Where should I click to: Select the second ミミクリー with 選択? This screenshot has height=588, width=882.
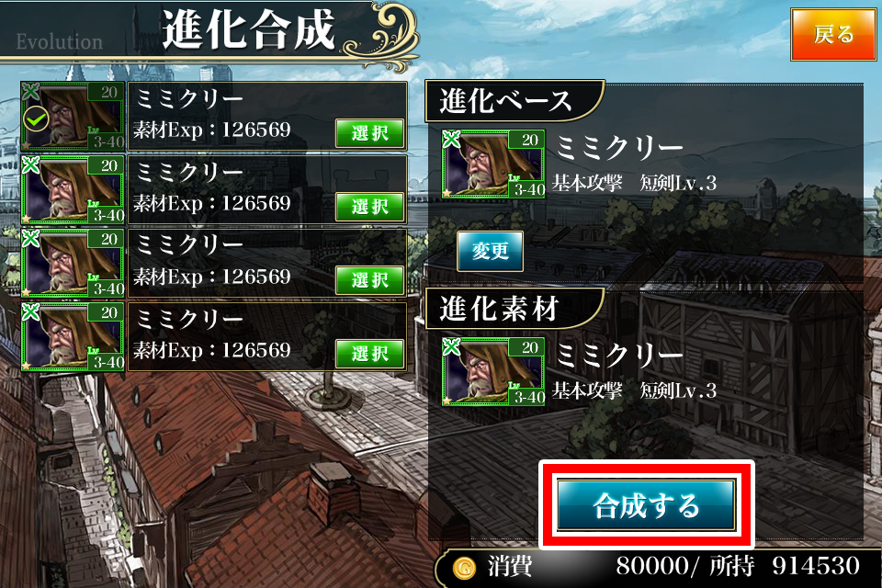coord(370,207)
